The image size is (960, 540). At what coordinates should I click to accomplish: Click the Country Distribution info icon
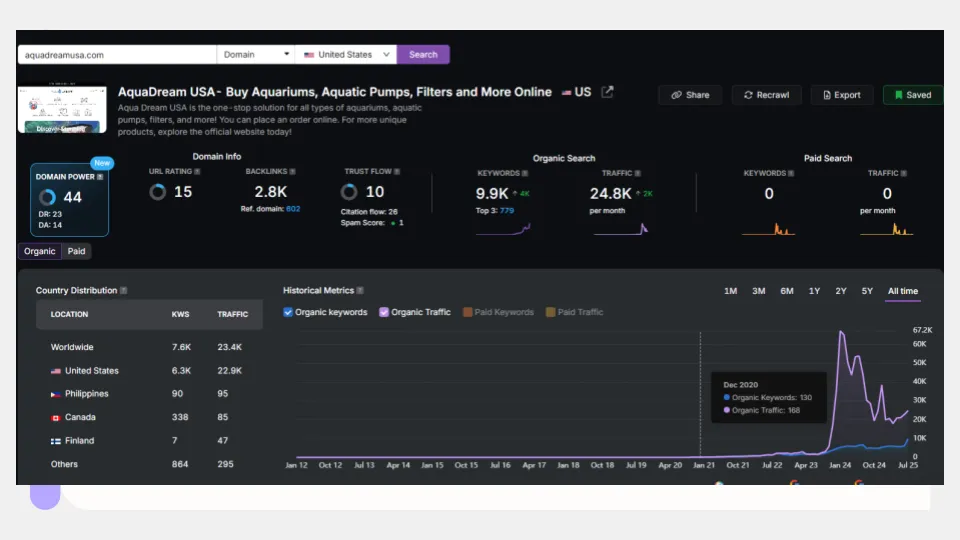point(124,290)
